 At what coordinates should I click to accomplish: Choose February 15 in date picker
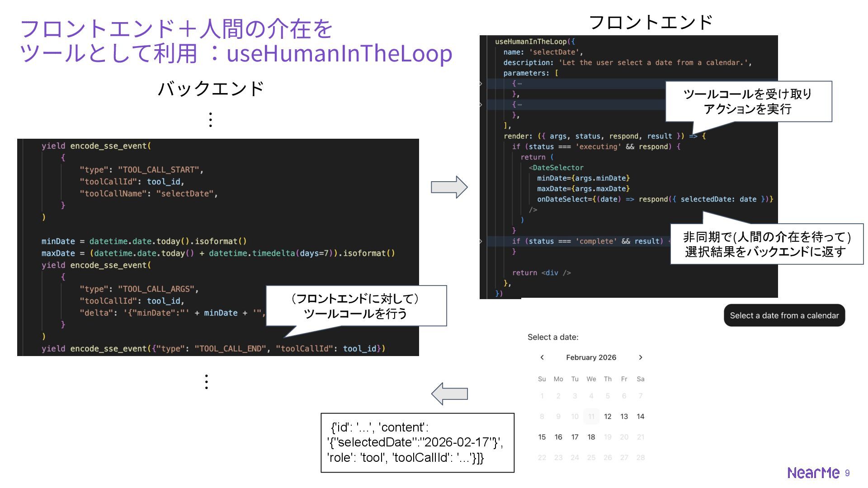pyautogui.click(x=542, y=437)
